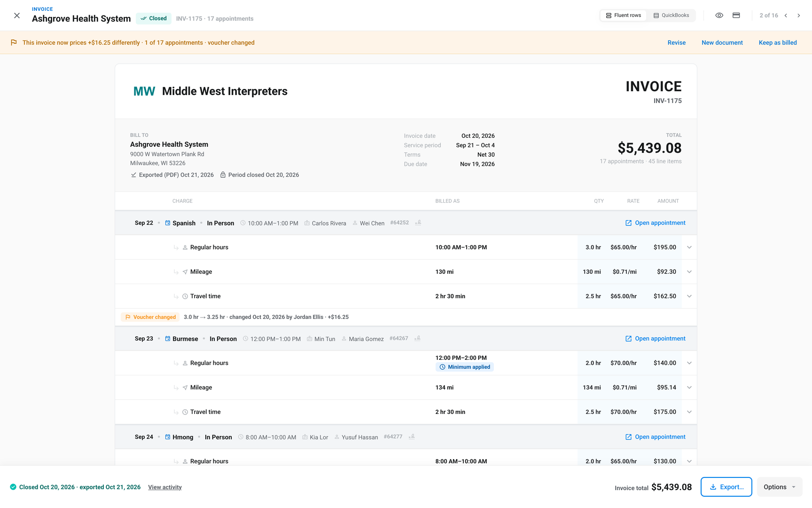The image size is (812, 508).
Task: Close the invoice view with X icon
Action: tap(17, 16)
